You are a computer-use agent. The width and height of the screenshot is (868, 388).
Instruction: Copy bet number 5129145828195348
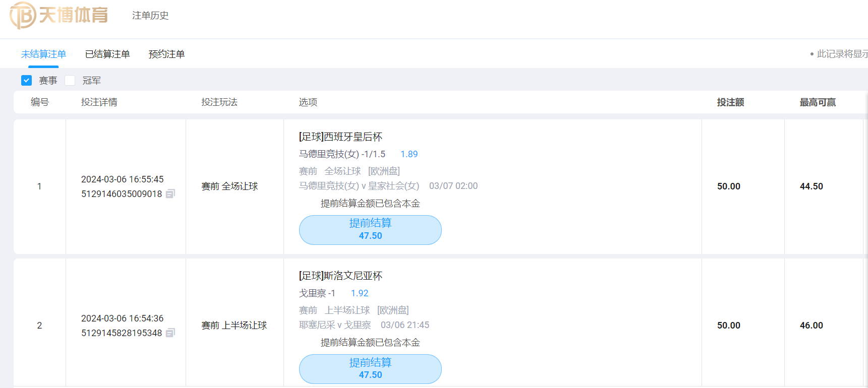[170, 333]
